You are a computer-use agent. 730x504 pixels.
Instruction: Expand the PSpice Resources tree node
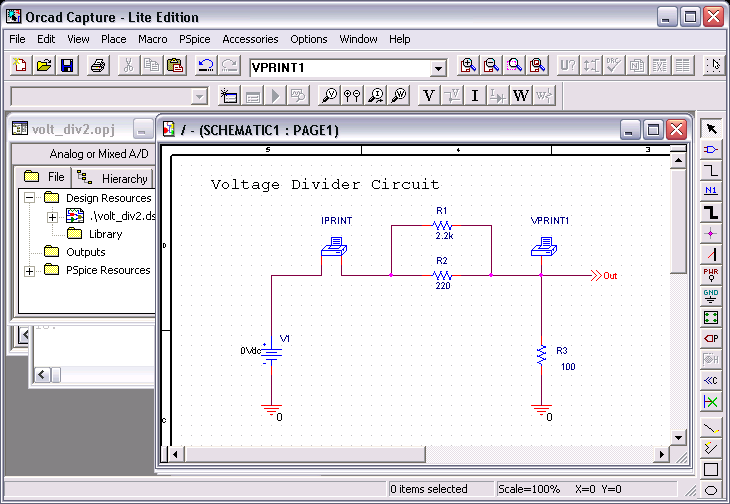[x=29, y=271]
